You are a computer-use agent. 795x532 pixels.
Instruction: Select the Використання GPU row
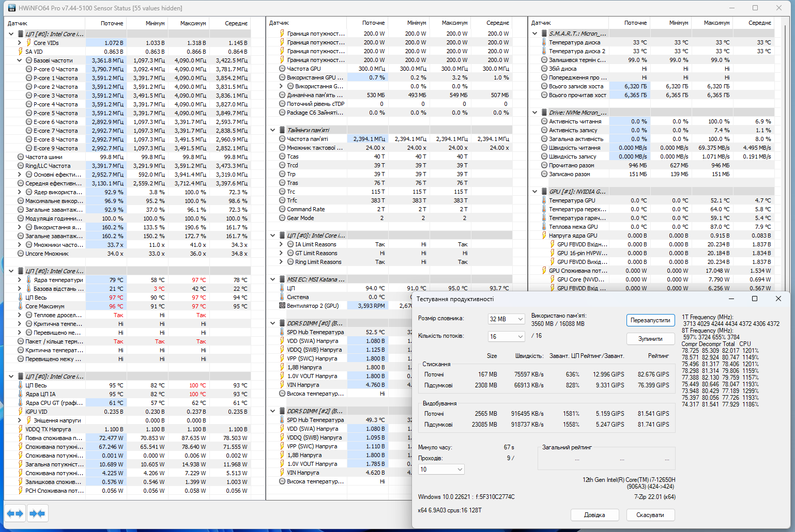click(389, 77)
